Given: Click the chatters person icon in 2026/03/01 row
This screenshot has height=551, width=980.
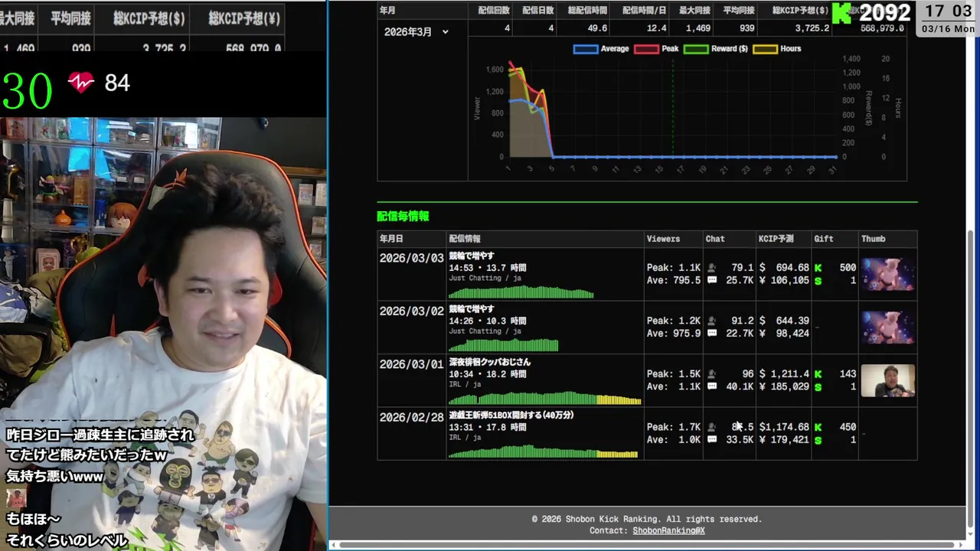Looking at the screenshot, I should [712, 374].
